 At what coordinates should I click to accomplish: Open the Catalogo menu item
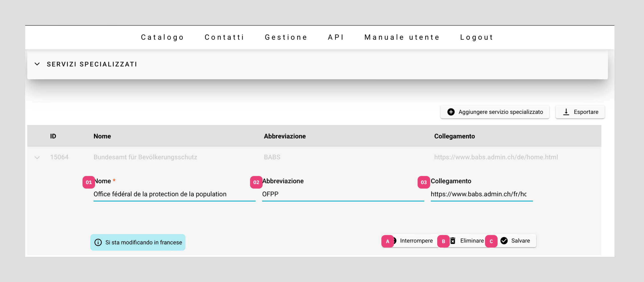coord(162,37)
